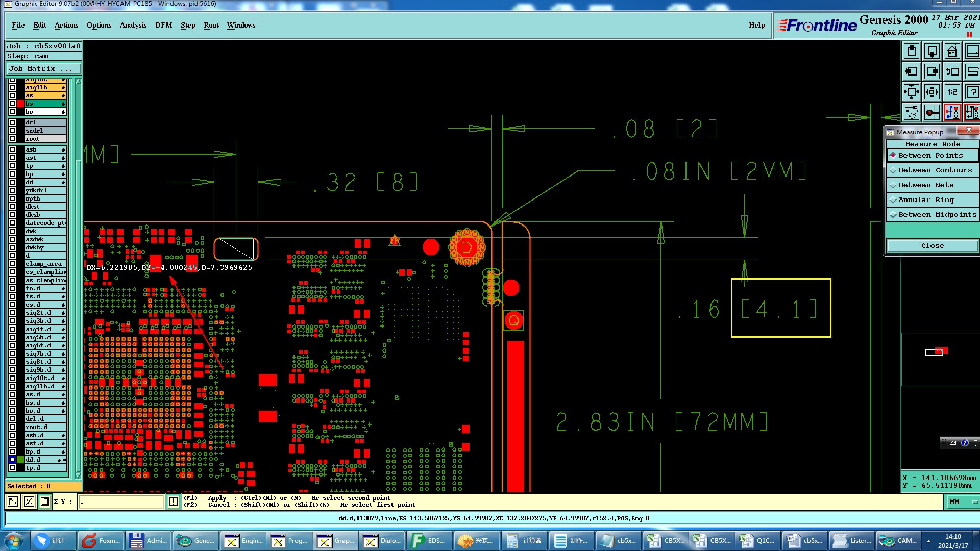Click the 1:2 zoom ratio icon
The image size is (980, 551).
click(x=952, y=92)
